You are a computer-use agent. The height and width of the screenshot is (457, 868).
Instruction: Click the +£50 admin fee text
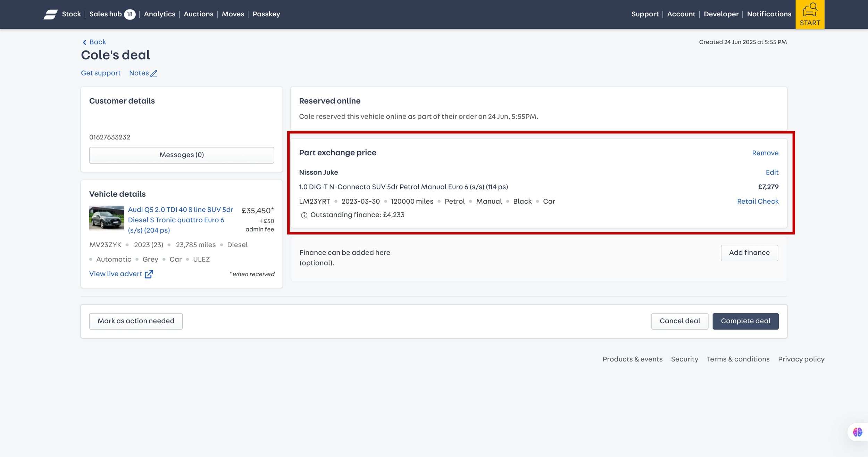260,225
